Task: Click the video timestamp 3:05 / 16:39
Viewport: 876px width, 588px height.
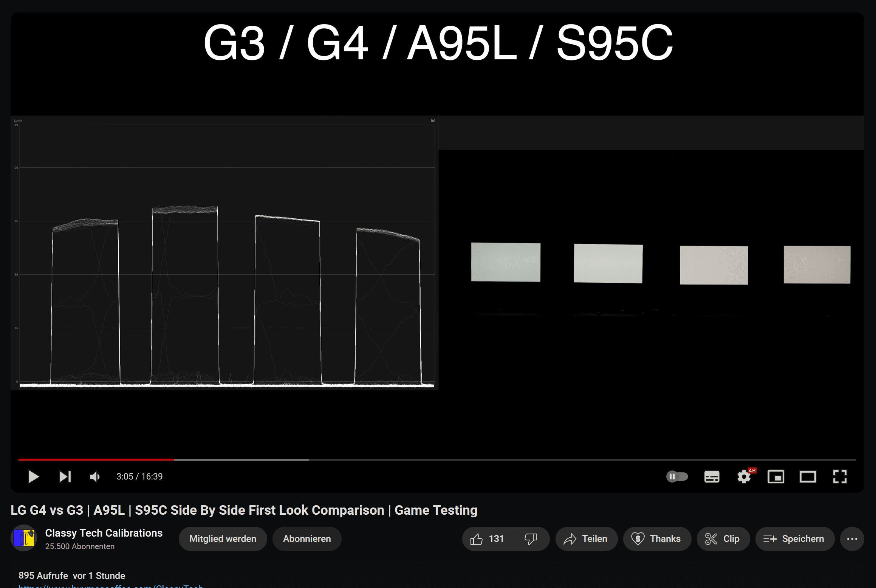Action: point(139,477)
